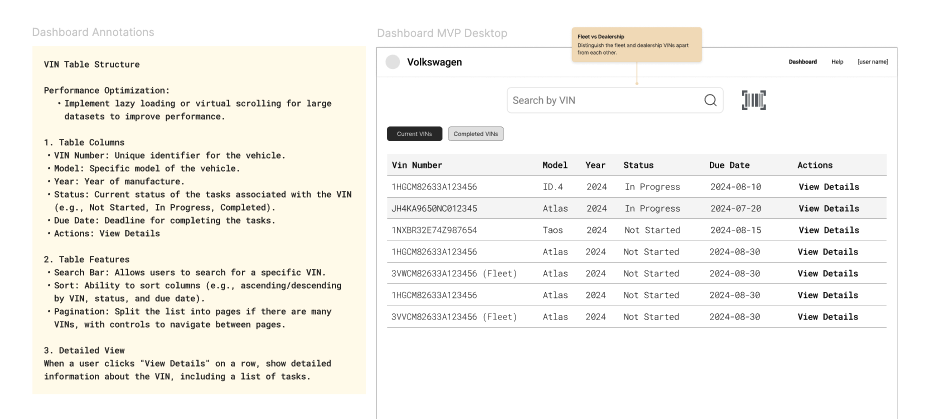Click the Model column header
930x419 pixels.
click(555, 165)
